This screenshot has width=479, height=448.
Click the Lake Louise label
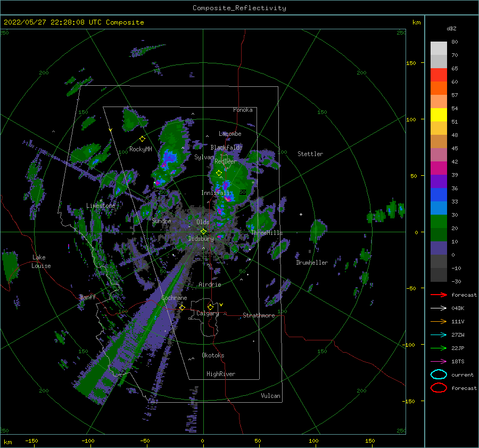(x=41, y=262)
